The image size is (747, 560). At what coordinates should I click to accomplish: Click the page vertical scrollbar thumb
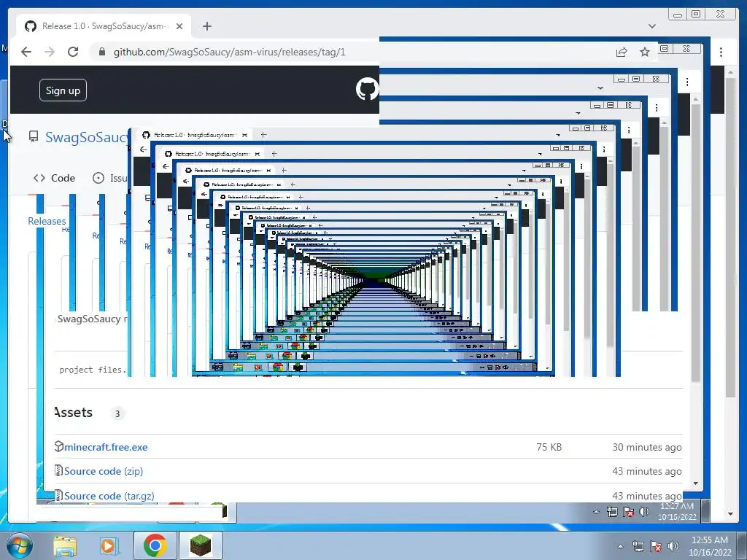pyautogui.click(x=730, y=237)
